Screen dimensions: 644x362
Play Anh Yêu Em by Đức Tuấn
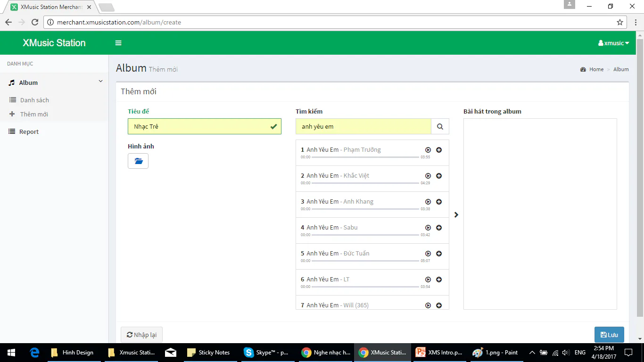(428, 254)
